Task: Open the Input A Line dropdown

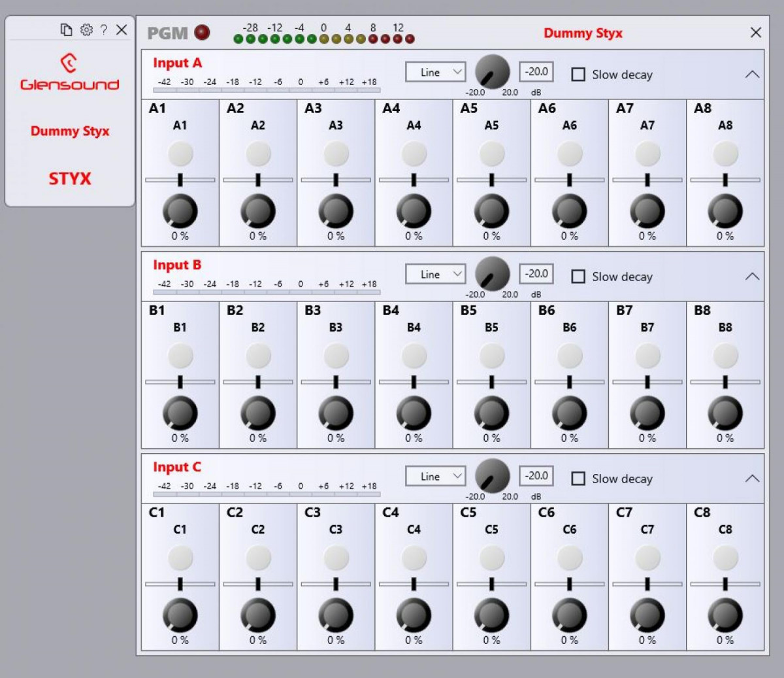Action: point(435,72)
